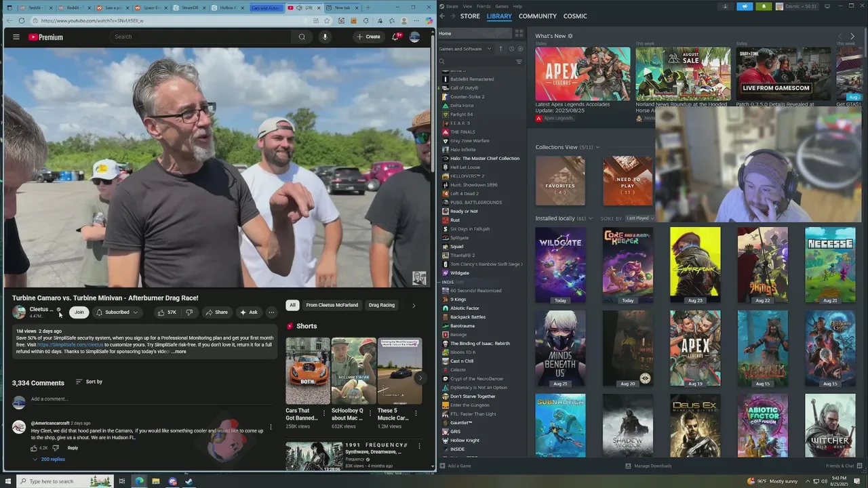Expand the description with ...more

point(178,352)
